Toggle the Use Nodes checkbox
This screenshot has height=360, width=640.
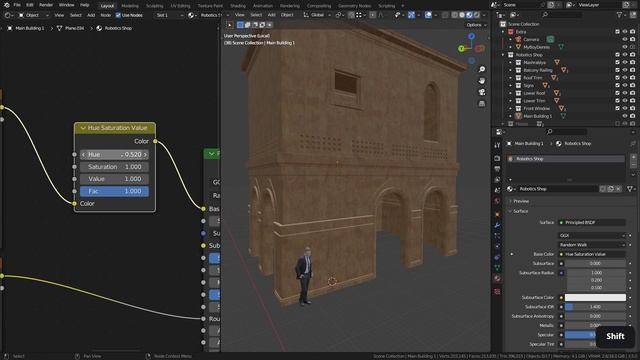click(x=118, y=15)
